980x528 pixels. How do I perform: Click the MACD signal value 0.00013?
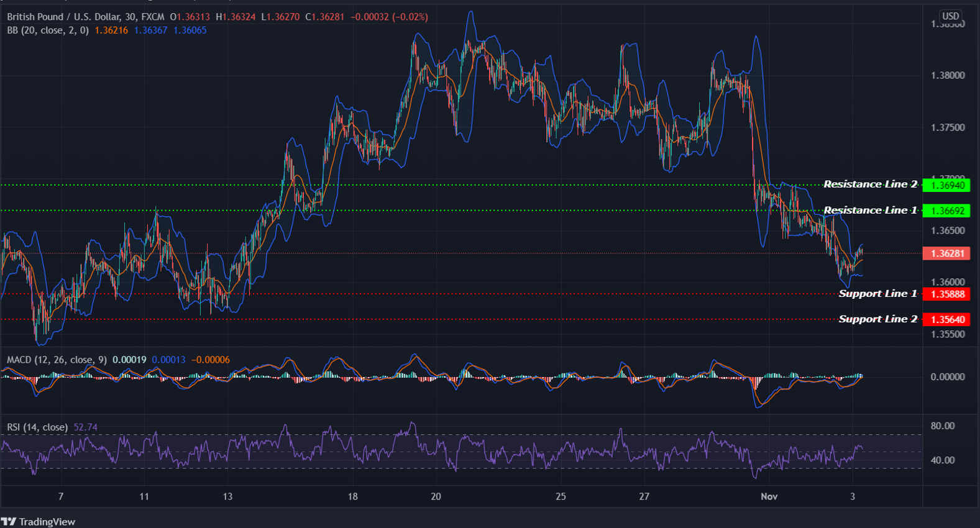[168, 360]
